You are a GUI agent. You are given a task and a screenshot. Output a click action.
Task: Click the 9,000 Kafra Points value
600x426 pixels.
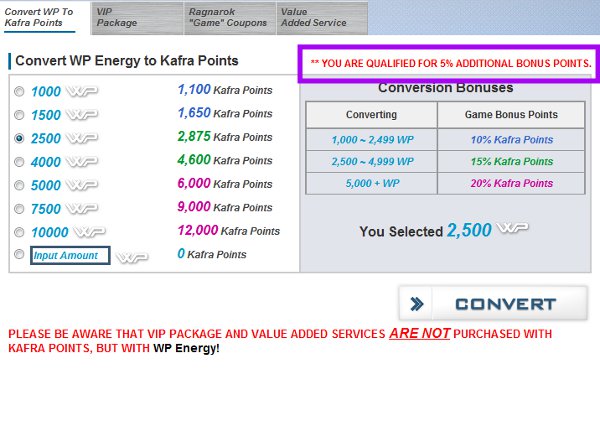tap(225, 207)
